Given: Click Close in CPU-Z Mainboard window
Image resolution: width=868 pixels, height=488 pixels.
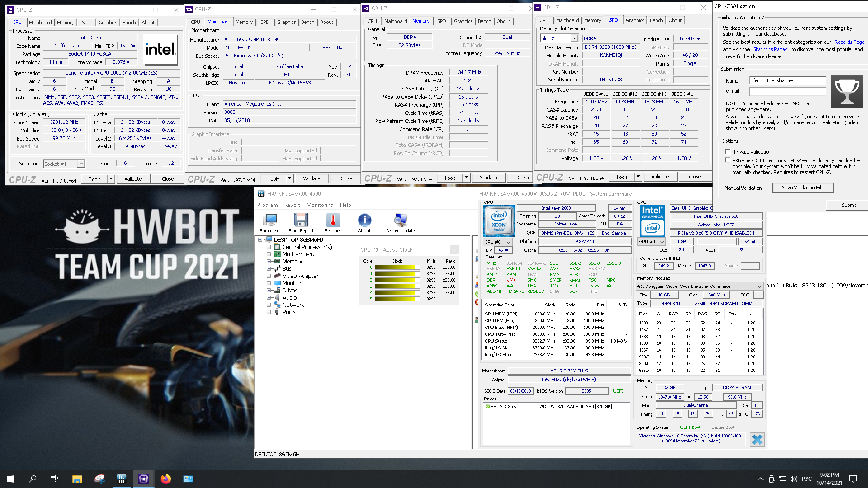Looking at the screenshot, I should (x=346, y=178).
